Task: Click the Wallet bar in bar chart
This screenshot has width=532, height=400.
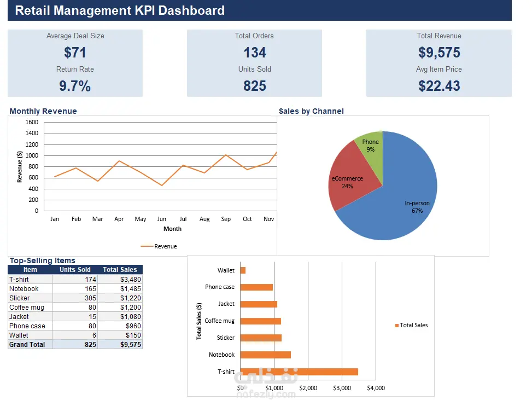Action: click(x=243, y=270)
